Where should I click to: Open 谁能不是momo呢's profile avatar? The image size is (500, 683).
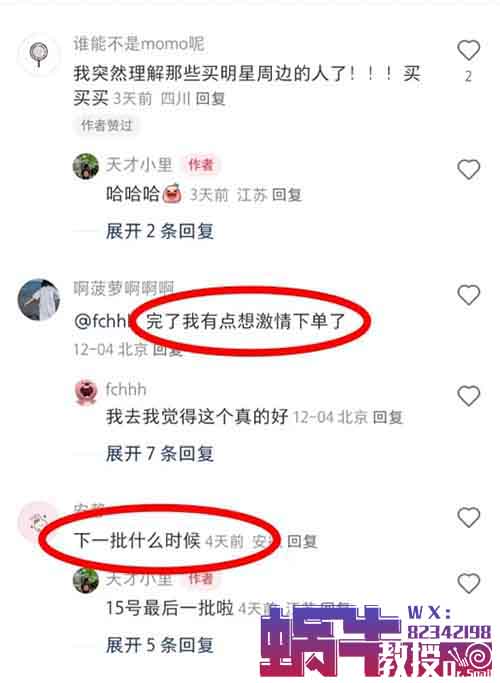(x=38, y=55)
